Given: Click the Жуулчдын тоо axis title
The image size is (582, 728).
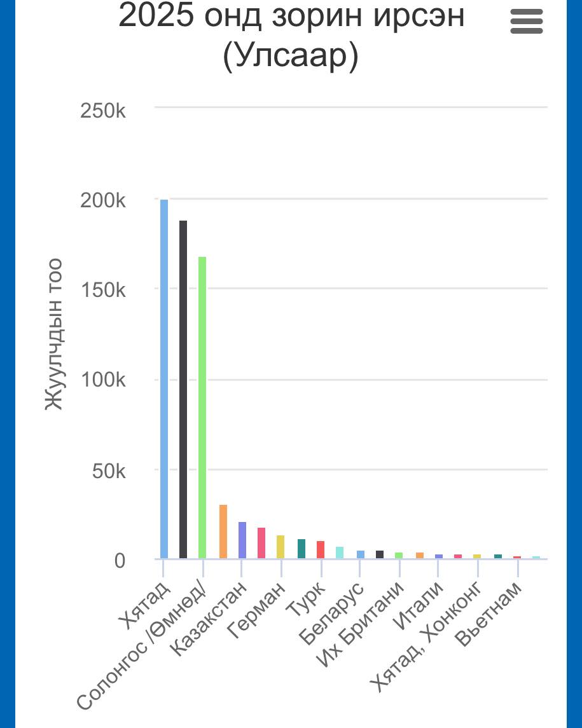Looking at the screenshot, I should coord(53,334).
